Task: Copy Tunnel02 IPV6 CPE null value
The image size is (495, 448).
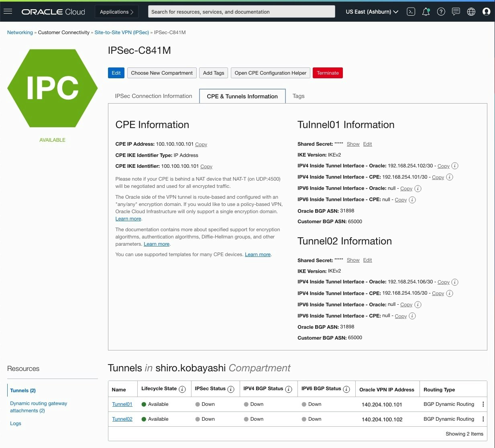Action: click(401, 316)
